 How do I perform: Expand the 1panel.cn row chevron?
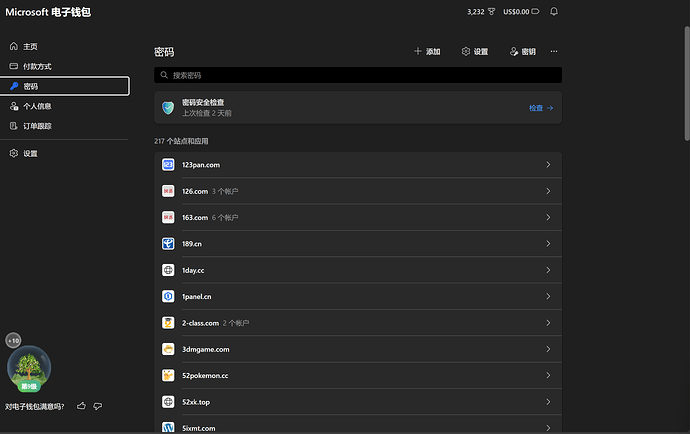(548, 296)
